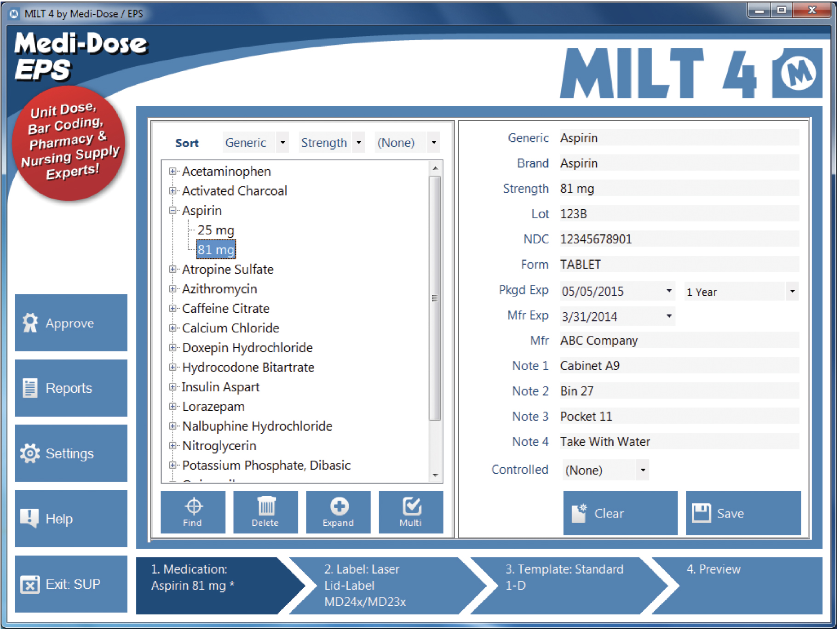Image resolution: width=840 pixels, height=631 pixels.
Task: Click the Lot number input field
Action: pyautogui.click(x=679, y=214)
